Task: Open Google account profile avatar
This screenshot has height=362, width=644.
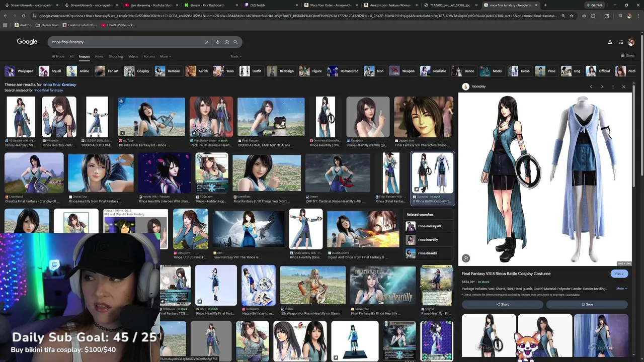Action: 631,42
